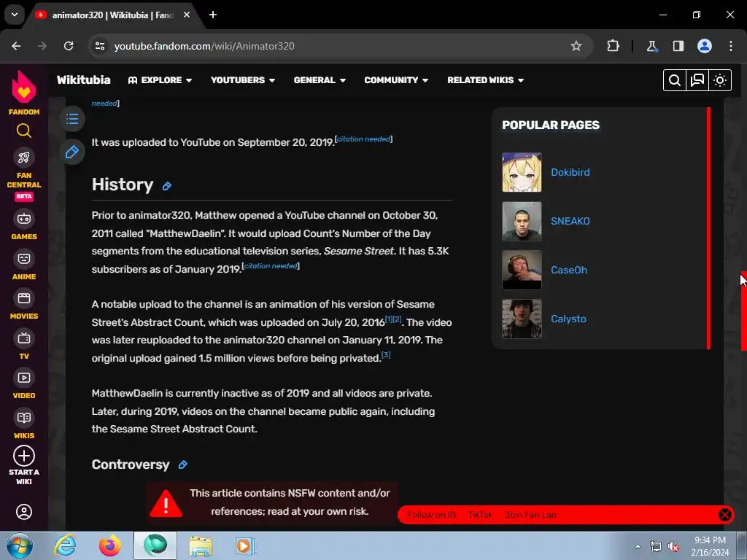
Task: Open the Dokibird popular page link
Action: point(570,172)
